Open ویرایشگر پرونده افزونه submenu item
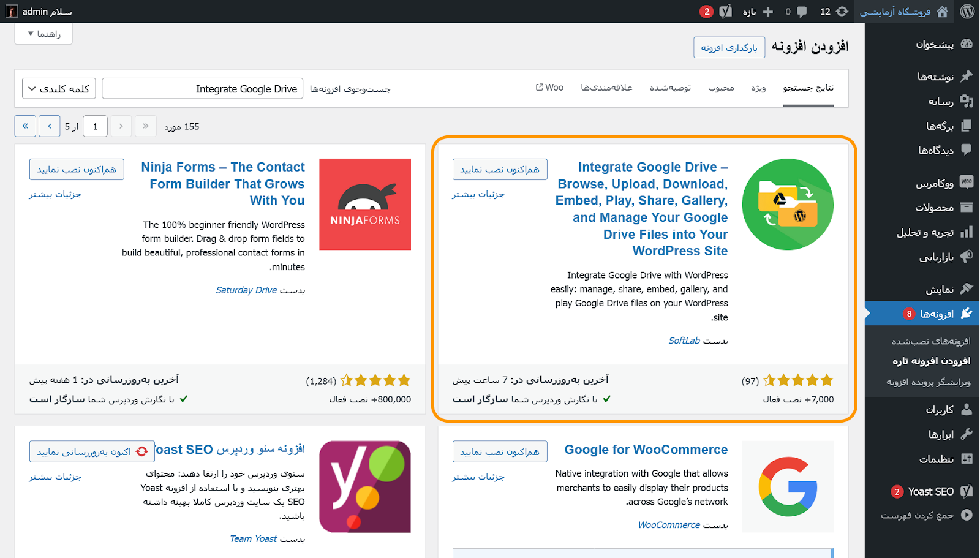Screen dimensions: 980x558 [x=929, y=382]
